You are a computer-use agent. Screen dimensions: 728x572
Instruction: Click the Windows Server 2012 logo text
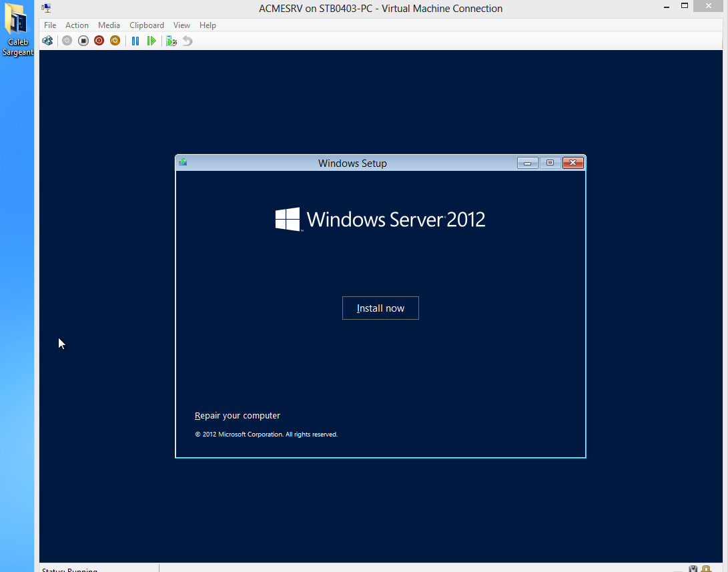pyautogui.click(x=380, y=219)
